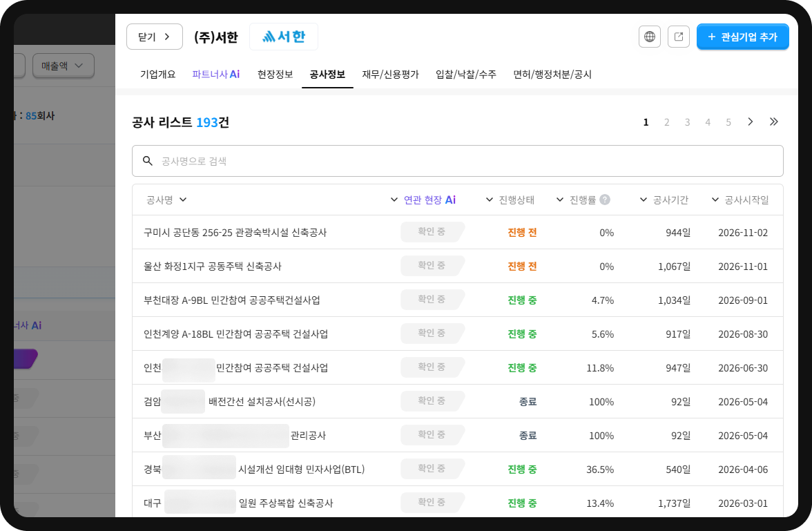Viewport: 812px width, 531px height.
Task: Click 36.5% progress value
Action: point(600,470)
